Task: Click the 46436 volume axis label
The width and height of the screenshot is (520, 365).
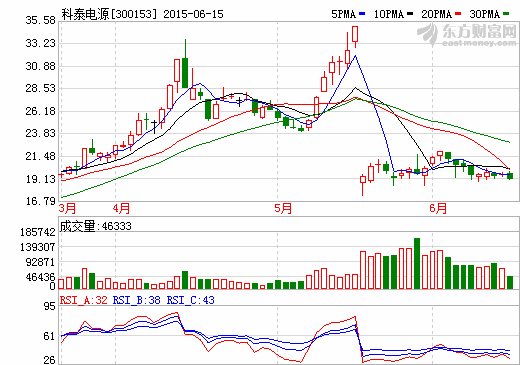Action: click(x=40, y=277)
